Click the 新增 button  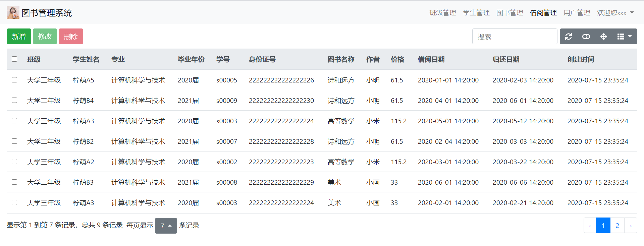19,37
